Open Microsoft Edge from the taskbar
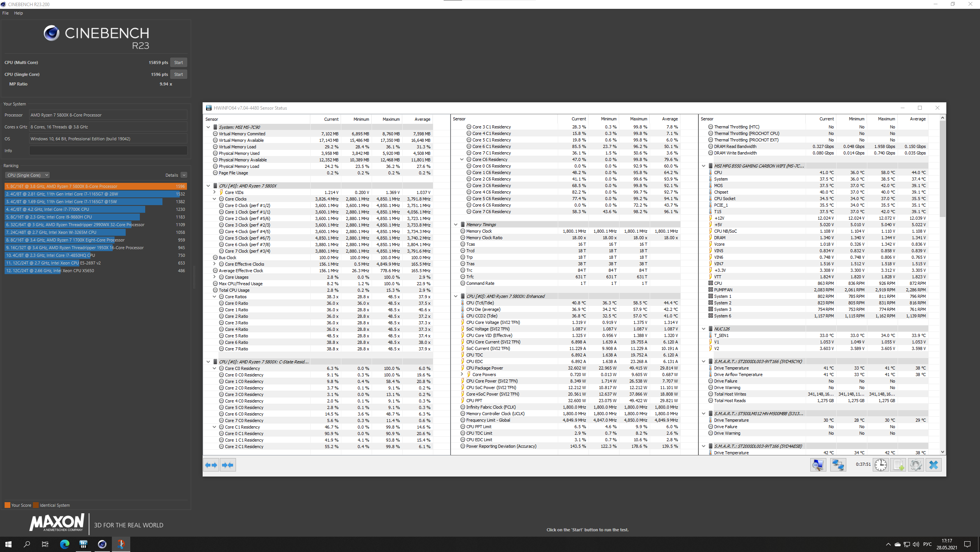The height and width of the screenshot is (552, 980). 65,544
